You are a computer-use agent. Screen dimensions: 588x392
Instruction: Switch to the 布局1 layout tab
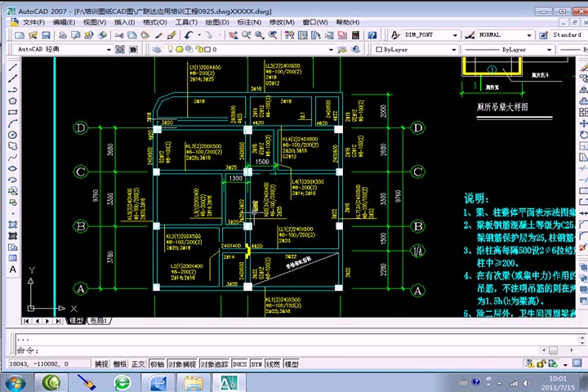pos(99,321)
